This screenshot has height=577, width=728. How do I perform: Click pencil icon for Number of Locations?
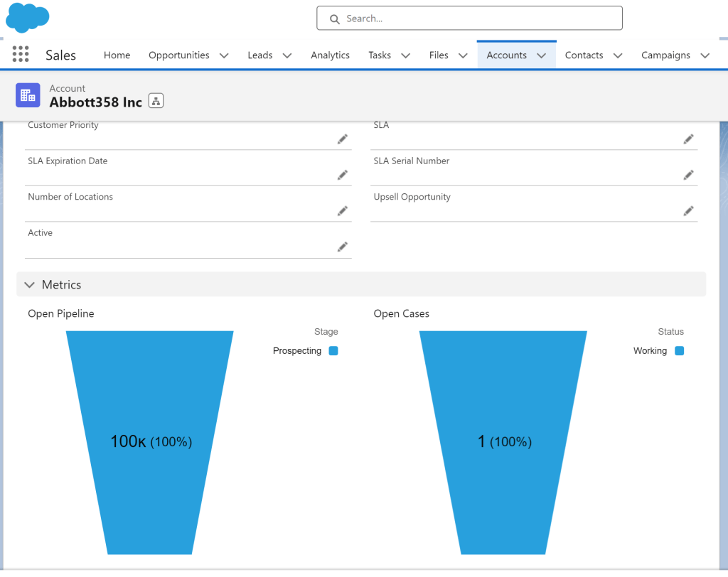point(343,211)
